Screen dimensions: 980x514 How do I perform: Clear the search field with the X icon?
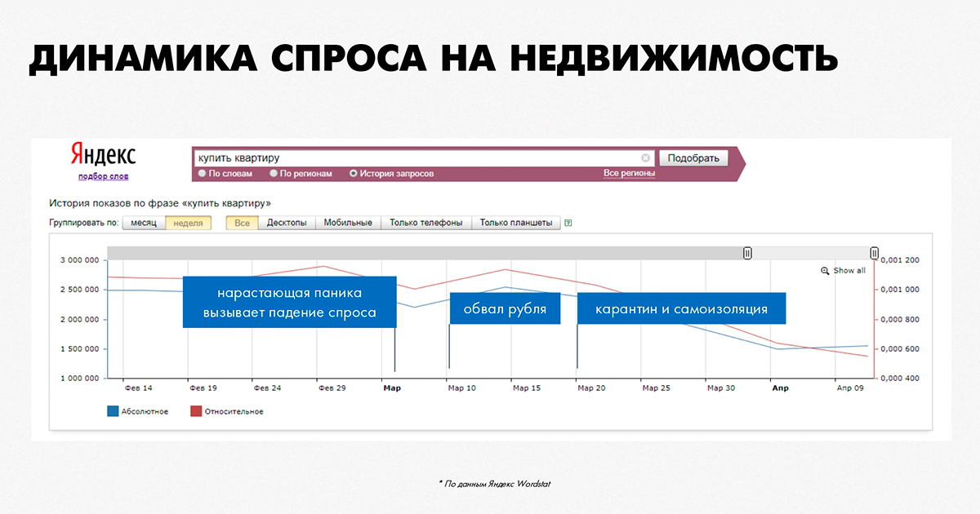(x=646, y=158)
